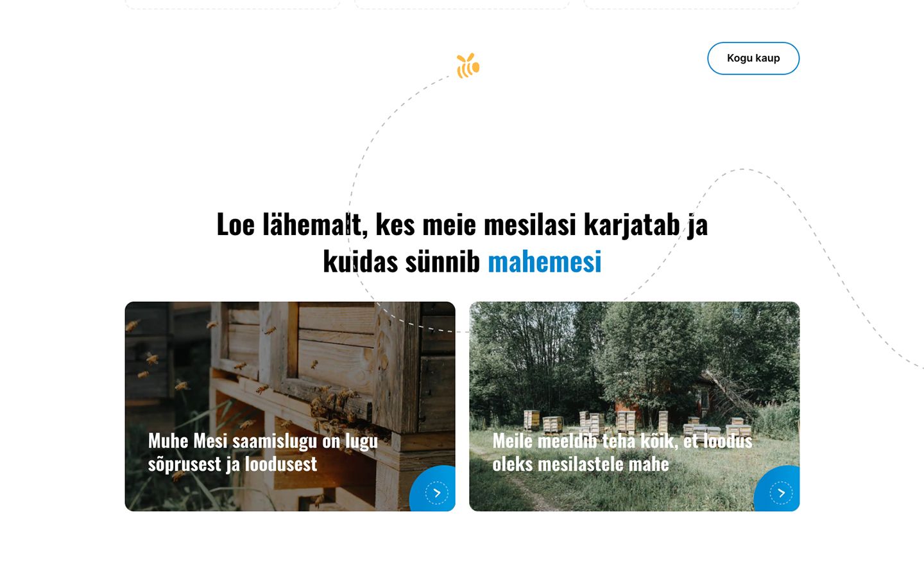924x578 pixels.
Task: Click the last dashed card outline at top
Action: [x=692, y=4]
